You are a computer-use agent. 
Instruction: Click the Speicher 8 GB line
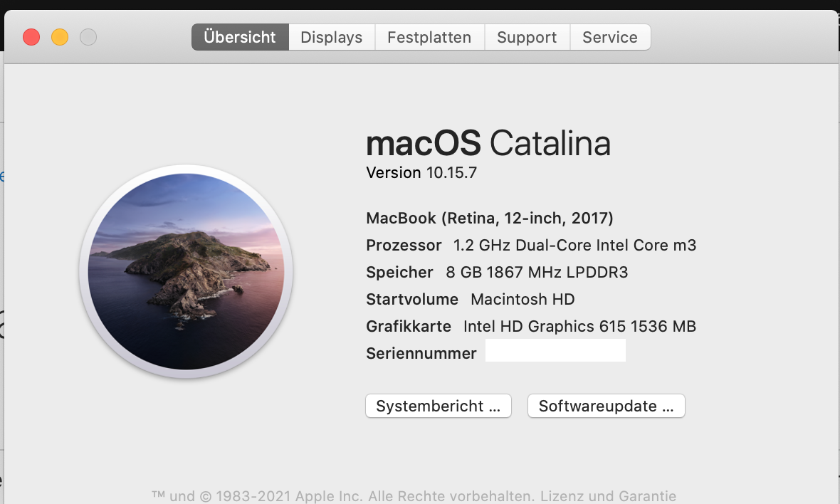(x=497, y=273)
